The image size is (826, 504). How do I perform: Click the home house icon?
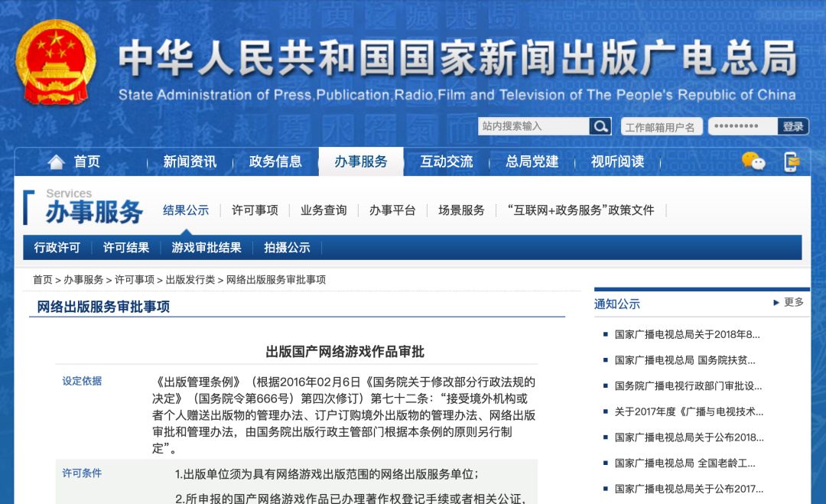[56, 161]
